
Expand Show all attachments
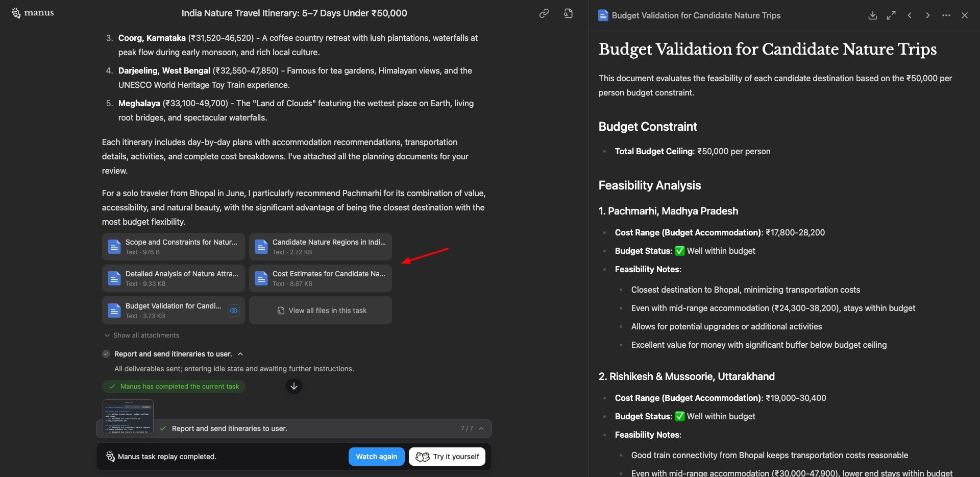142,336
